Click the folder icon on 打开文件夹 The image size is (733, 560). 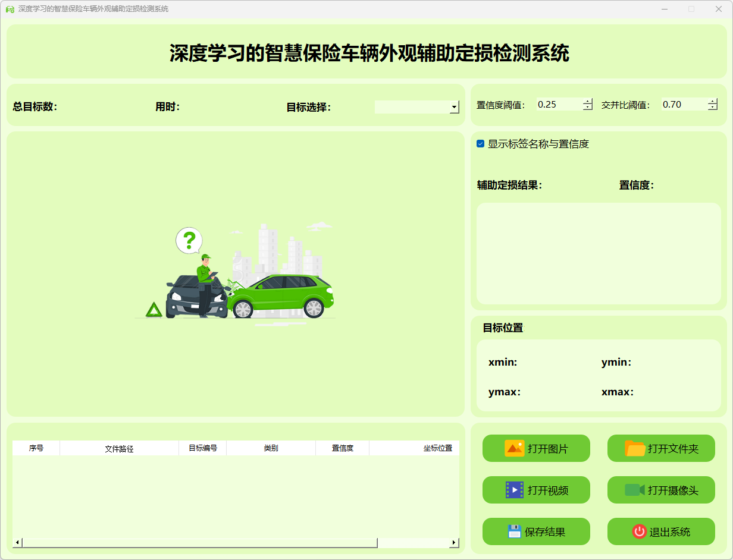(635, 448)
